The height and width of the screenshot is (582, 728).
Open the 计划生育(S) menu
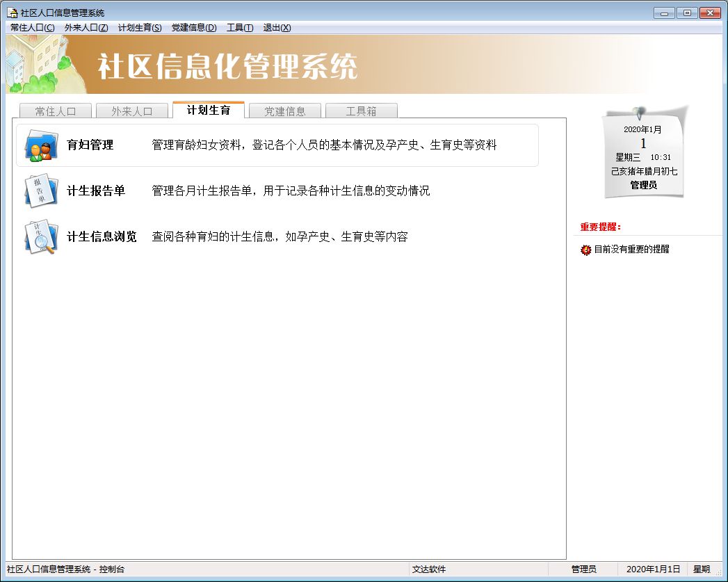[140, 28]
